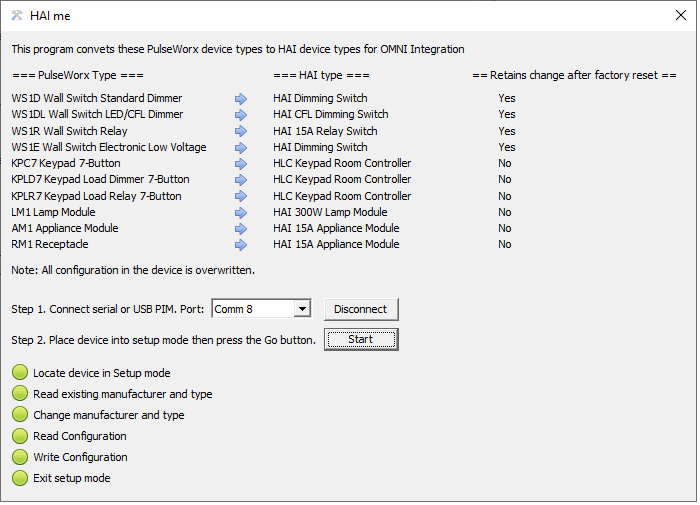This screenshot has width=700, height=505.
Task: Click the arrow beside WS1R Wall Switch Relay
Action: click(241, 131)
